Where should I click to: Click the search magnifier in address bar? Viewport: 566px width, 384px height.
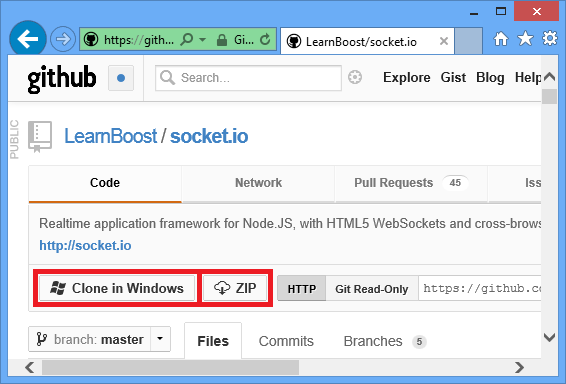[187, 39]
